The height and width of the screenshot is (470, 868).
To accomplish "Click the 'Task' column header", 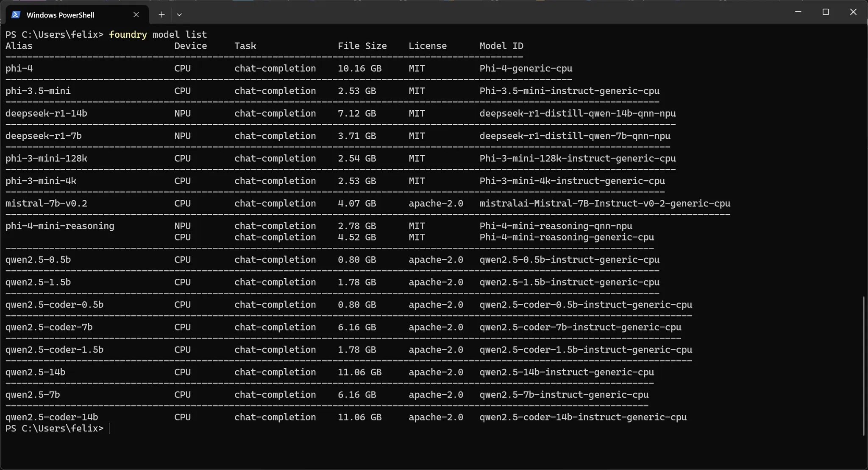I will (x=245, y=46).
